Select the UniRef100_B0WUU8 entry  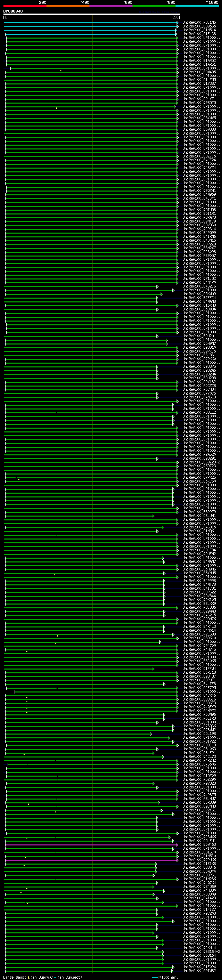[199, 129]
